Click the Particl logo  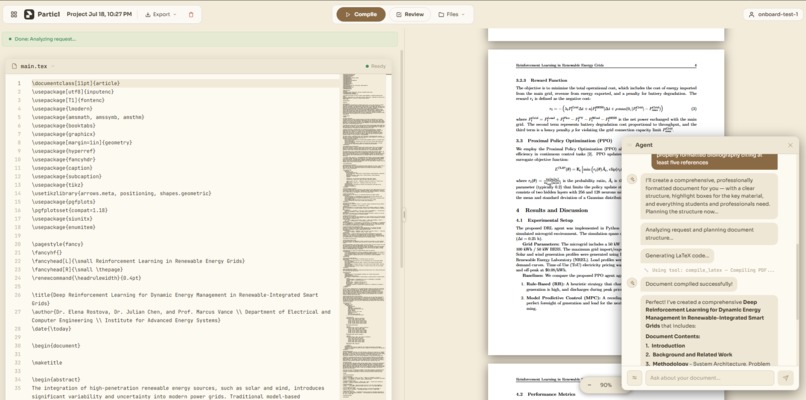pos(42,14)
